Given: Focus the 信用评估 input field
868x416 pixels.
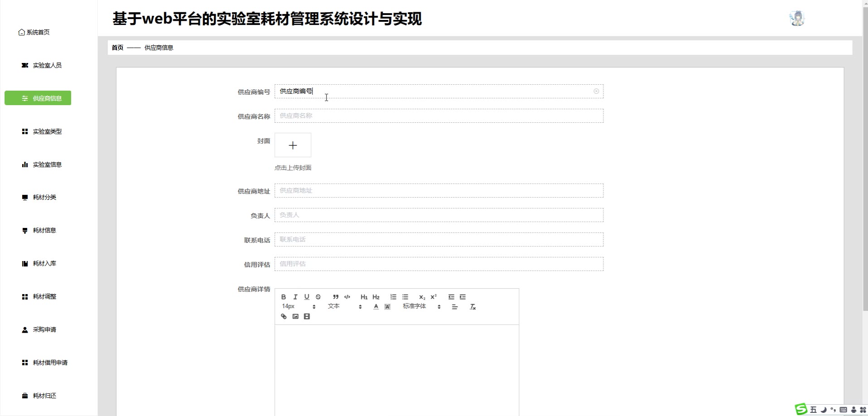Looking at the screenshot, I should (x=439, y=264).
